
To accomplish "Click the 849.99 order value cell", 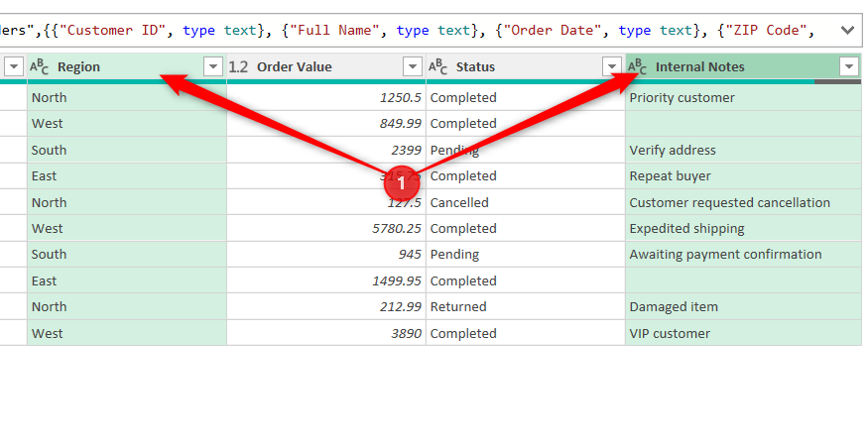I will (x=326, y=124).
